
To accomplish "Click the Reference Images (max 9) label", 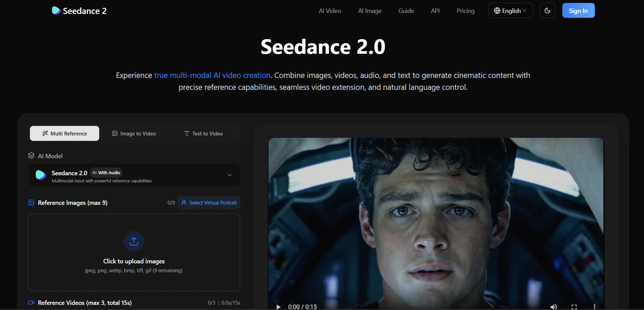I will pos(73,202).
